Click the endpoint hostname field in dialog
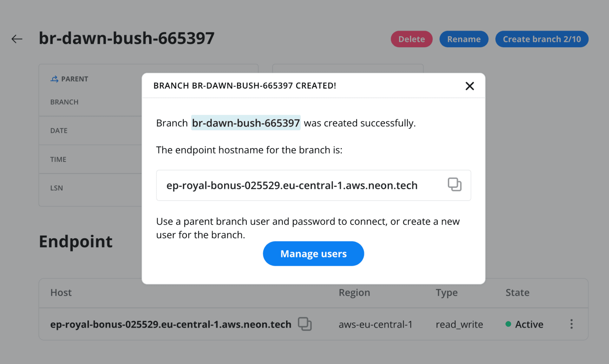 [x=292, y=185]
